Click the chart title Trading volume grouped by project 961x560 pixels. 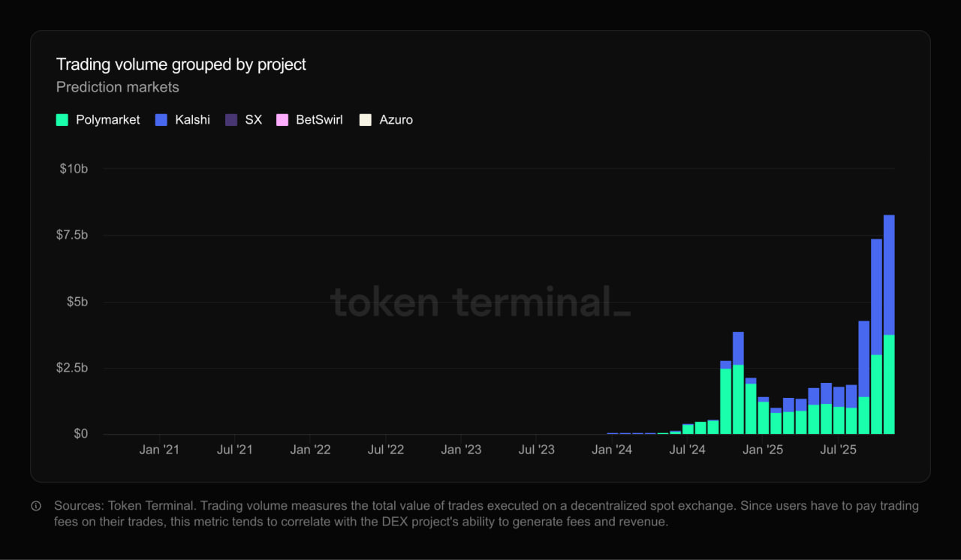[180, 65]
